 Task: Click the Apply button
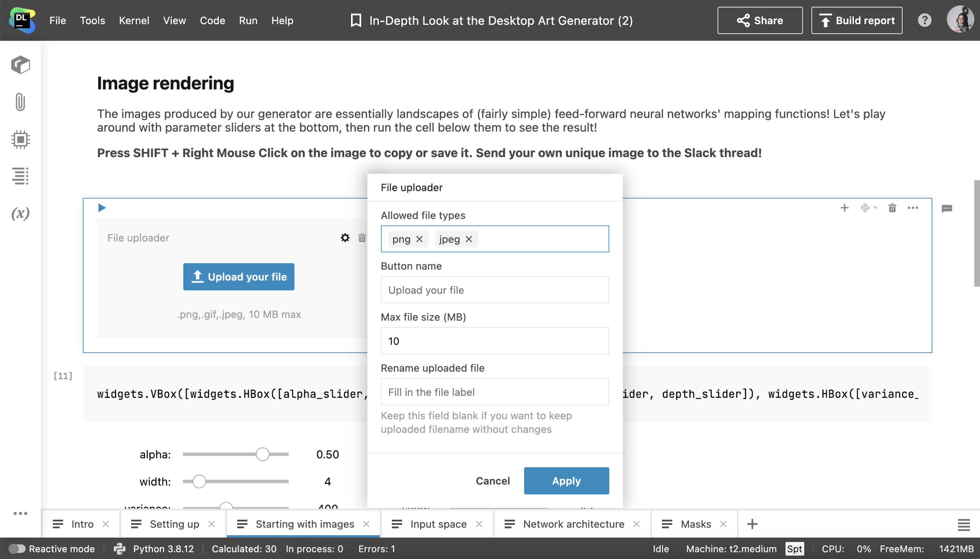coord(566,481)
